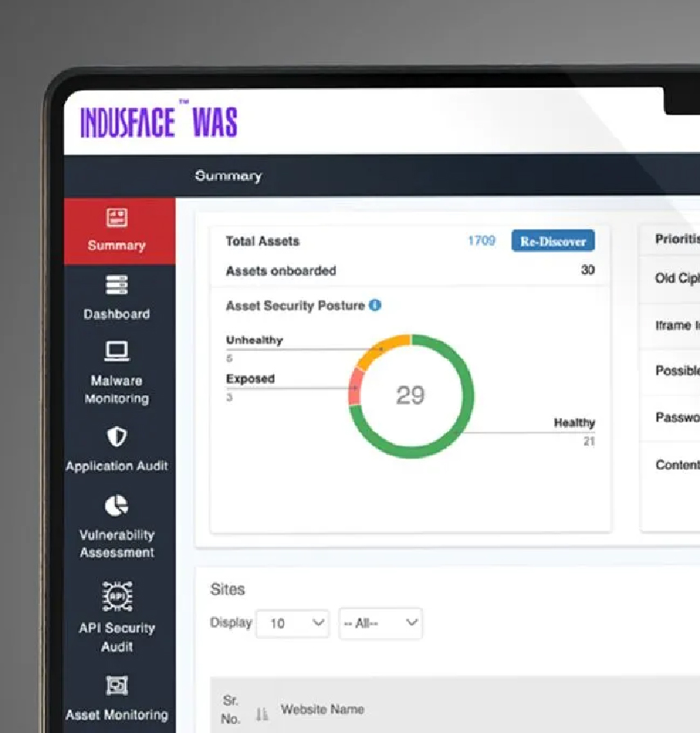This screenshot has width=700, height=733.
Task: Click the Website Name column header
Action: coord(322,709)
